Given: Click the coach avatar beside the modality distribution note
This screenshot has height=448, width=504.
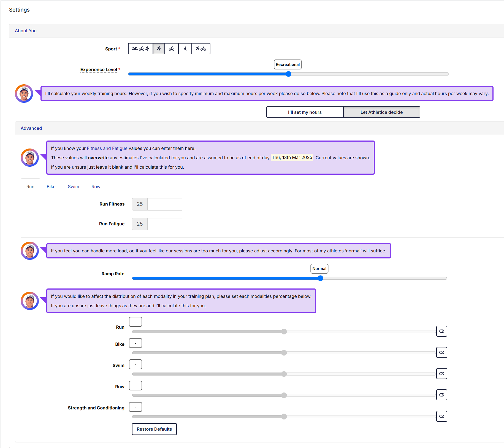Looking at the screenshot, I should click(30, 301).
